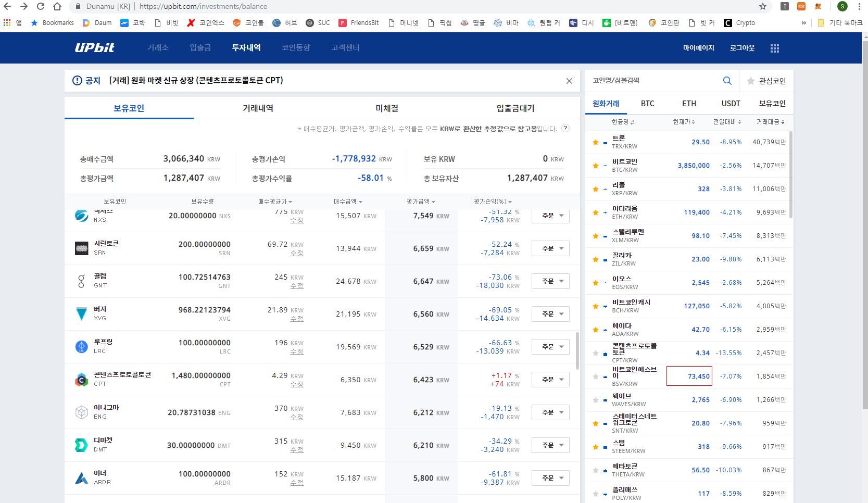
Task: Open the 주문 dropdown for LRC
Action: (550, 347)
